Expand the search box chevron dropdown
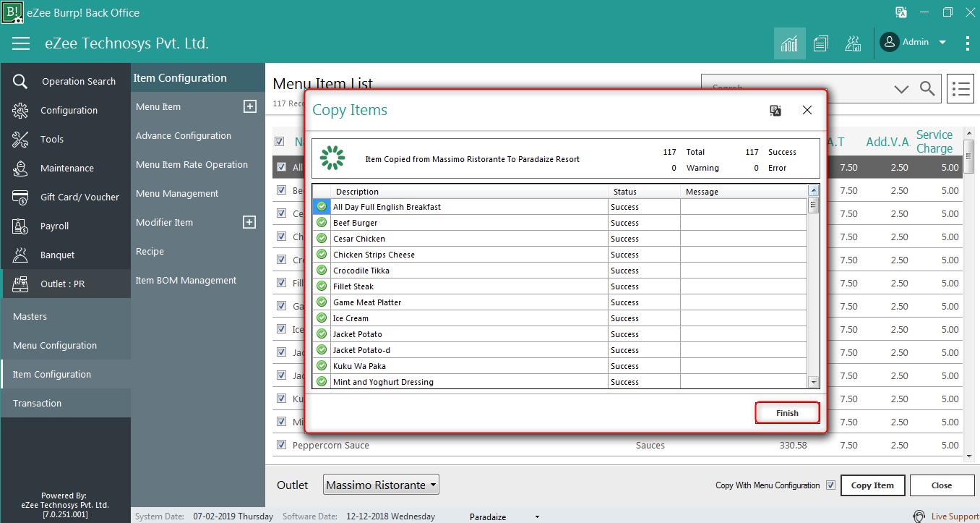The width and height of the screenshot is (980, 523). click(x=901, y=89)
